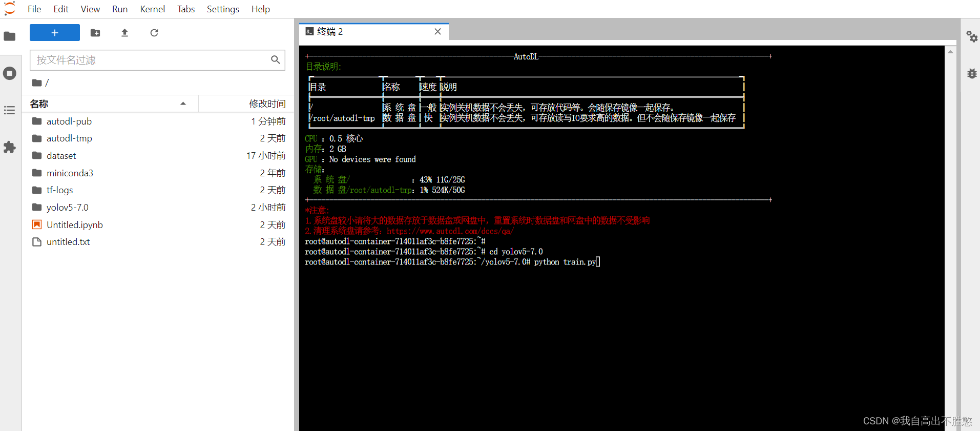Open the File Browser sidebar tab
The height and width of the screenshot is (431, 980).
(x=10, y=36)
